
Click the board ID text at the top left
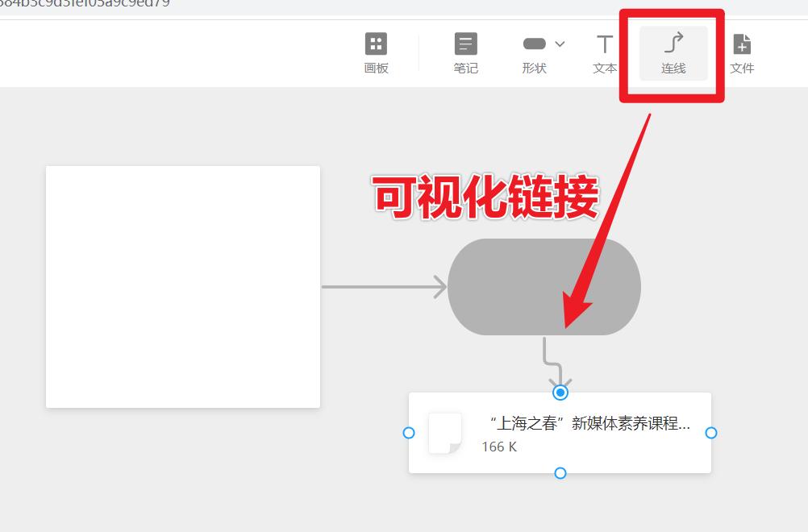click(x=85, y=4)
